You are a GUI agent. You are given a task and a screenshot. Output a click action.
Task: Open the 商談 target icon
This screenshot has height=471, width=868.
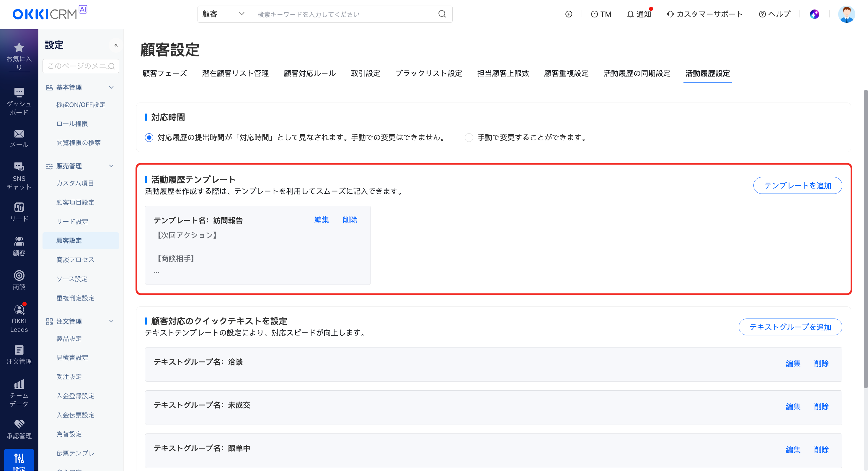[x=19, y=275]
